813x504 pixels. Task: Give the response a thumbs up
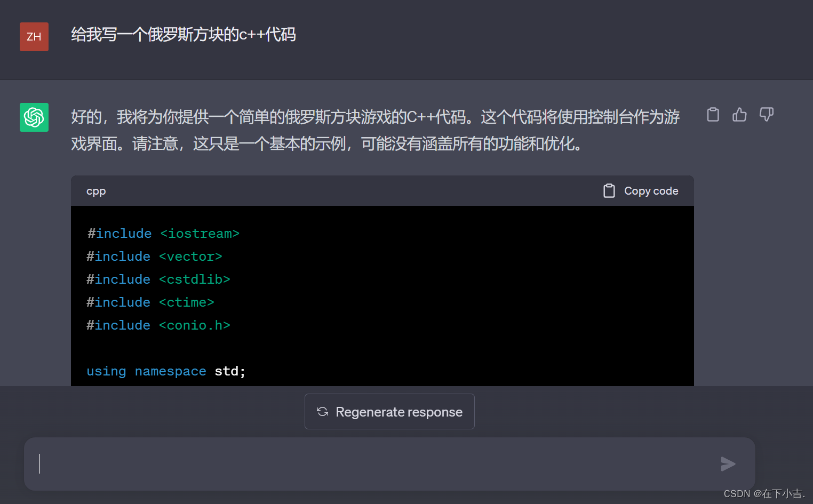(x=739, y=115)
